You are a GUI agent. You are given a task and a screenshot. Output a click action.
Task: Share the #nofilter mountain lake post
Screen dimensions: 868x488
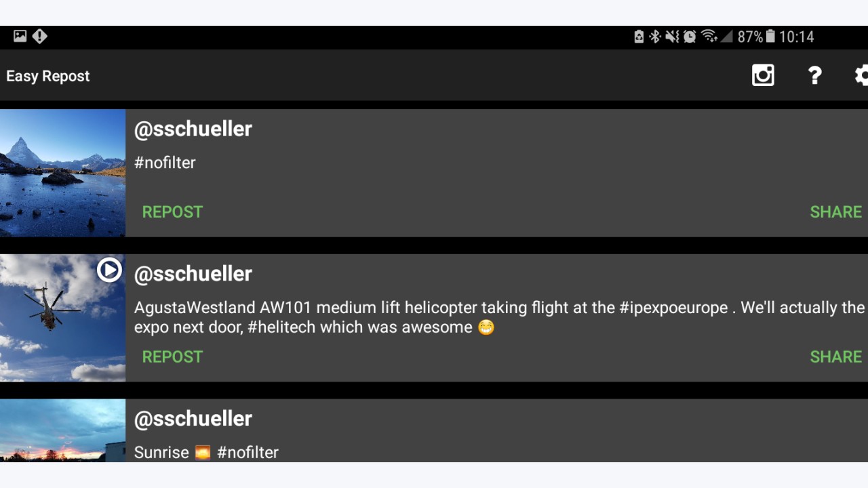click(836, 211)
